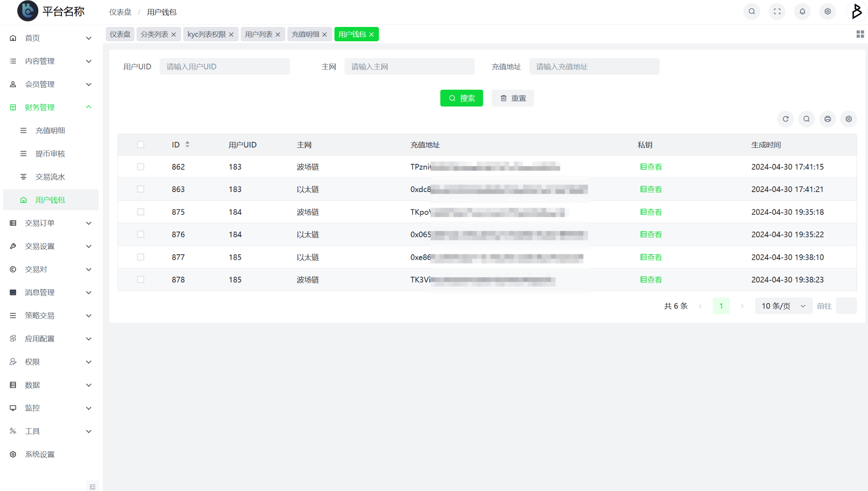This screenshot has width=868, height=491.
Task: Click the 重置 reset button
Action: pyautogui.click(x=513, y=98)
